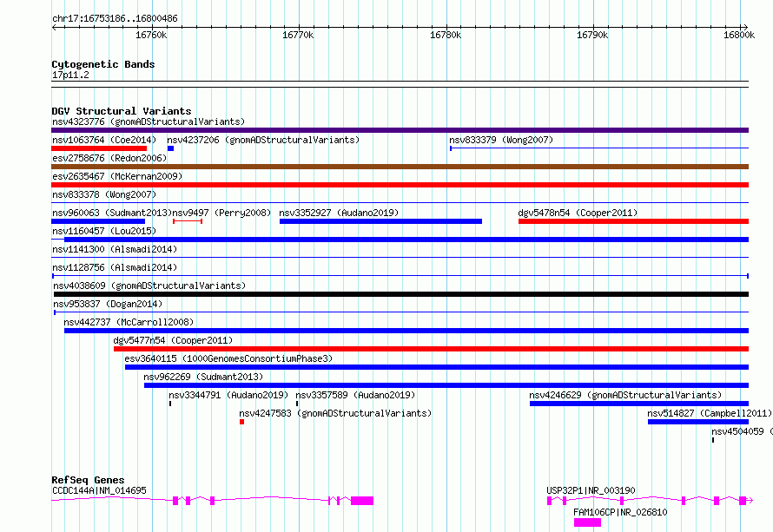The image size is (773, 532).
Task: Open FAM106CP|NR_026810 gene label
Action: tap(620, 512)
